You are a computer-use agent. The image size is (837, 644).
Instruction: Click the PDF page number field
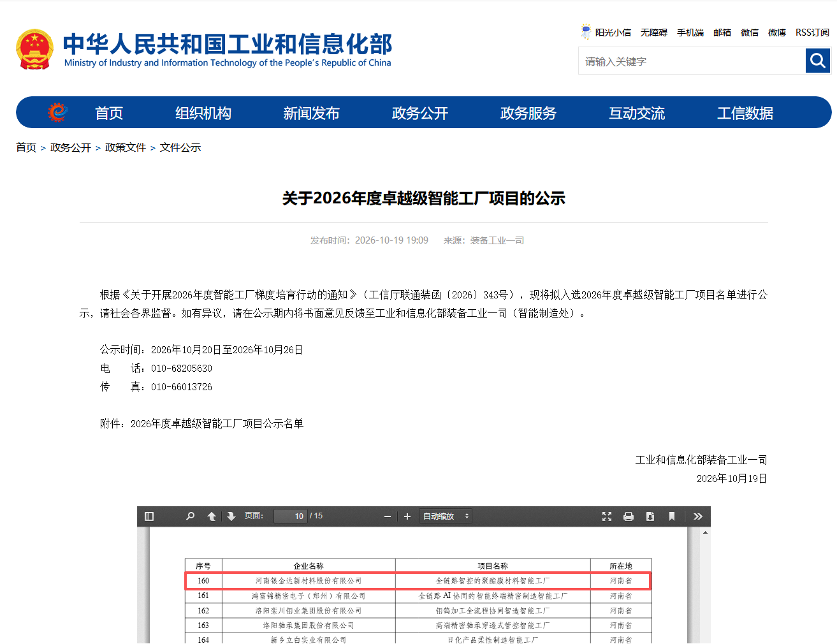coord(291,516)
